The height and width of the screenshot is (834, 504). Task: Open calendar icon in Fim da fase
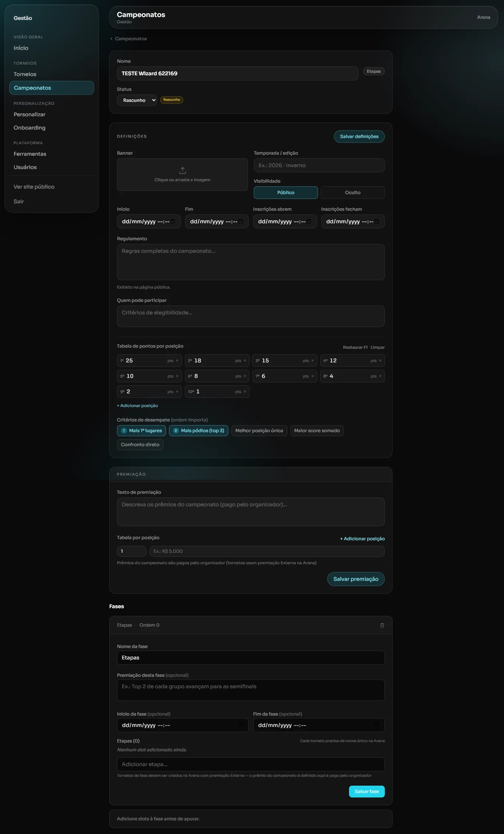(x=377, y=725)
